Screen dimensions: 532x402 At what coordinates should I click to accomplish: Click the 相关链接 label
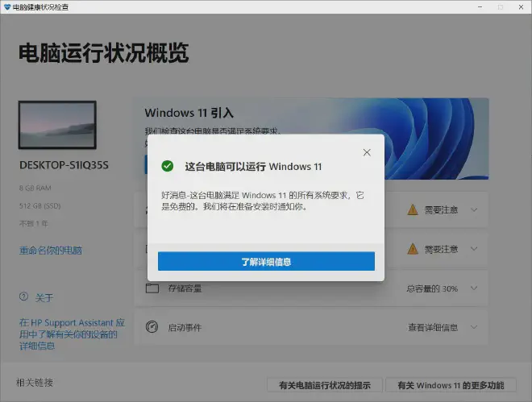(35, 383)
